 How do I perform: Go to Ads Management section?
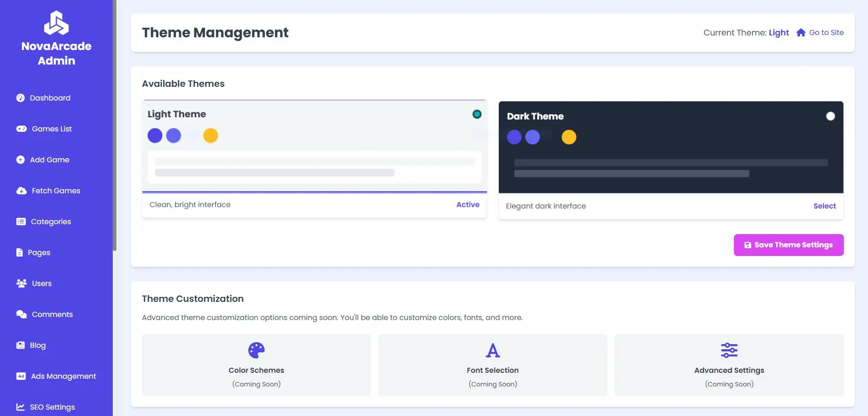click(x=63, y=376)
